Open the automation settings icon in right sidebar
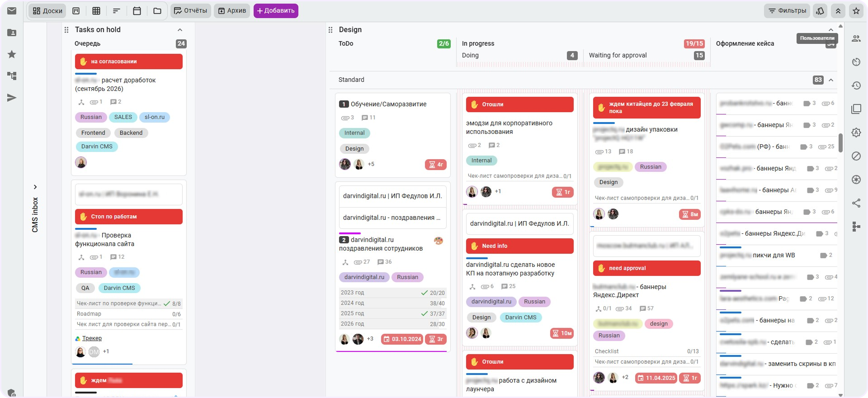 pos(856,133)
